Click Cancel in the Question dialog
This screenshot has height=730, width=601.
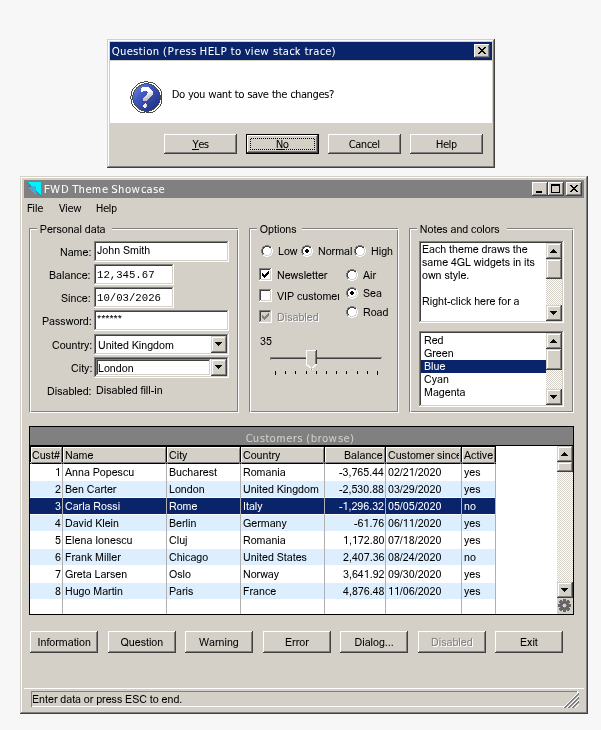tap(364, 144)
